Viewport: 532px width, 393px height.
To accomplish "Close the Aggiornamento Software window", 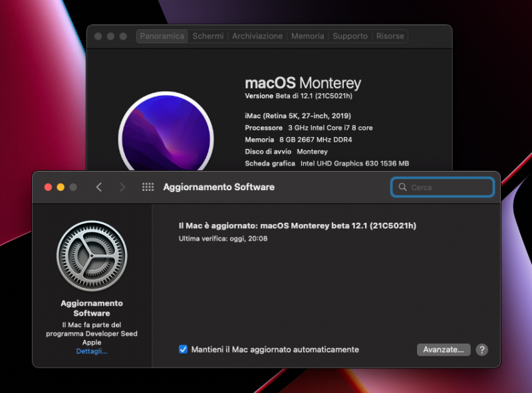I will pyautogui.click(x=48, y=188).
